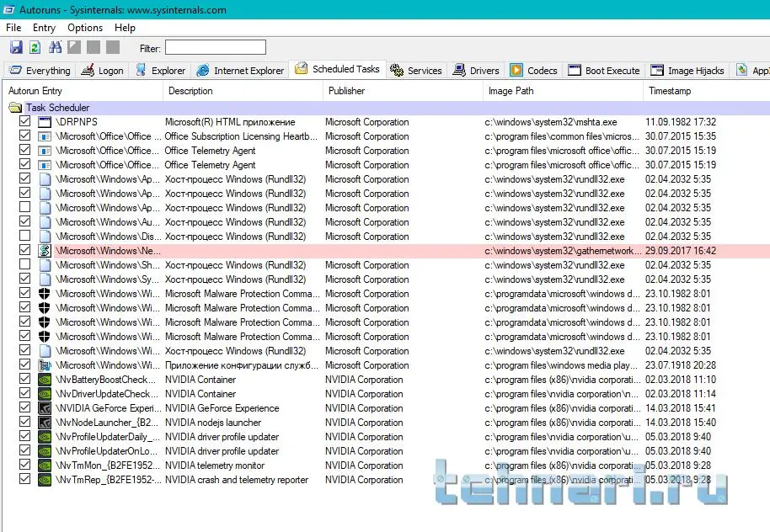Click the binoculars Find icon

click(55, 47)
